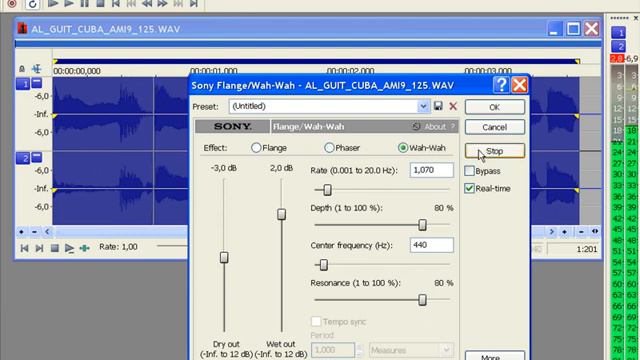
Task: Click the plus zoom button right of scrollbar
Action: [x=564, y=232]
